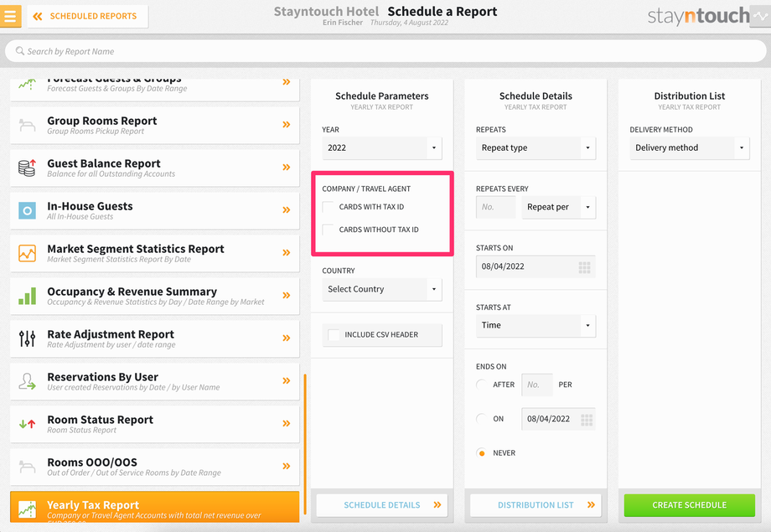The width and height of the screenshot is (771, 532).
Task: Select Market Segment Statistics Report
Action: [154, 253]
